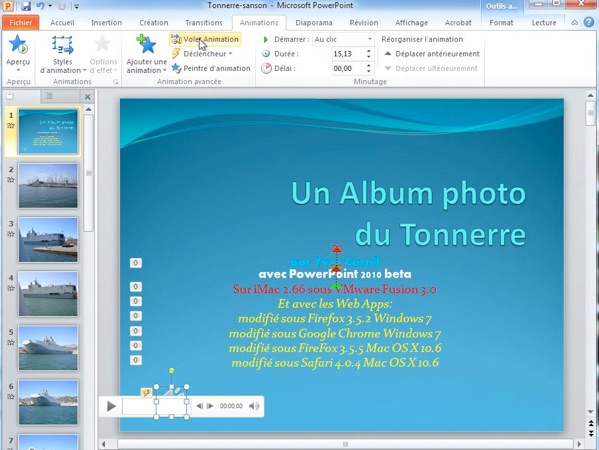Select slide 2 thumbnail
The height and width of the screenshot is (450, 599).
coord(48,186)
